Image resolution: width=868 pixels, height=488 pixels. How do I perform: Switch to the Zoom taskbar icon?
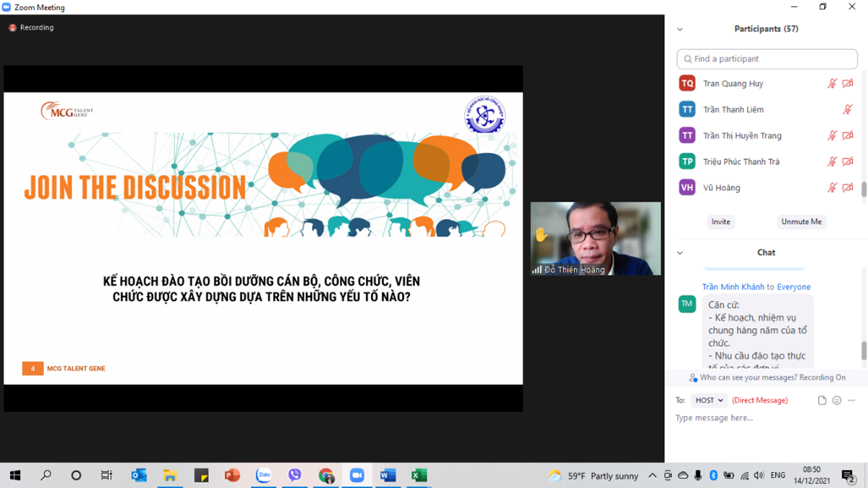point(357,475)
